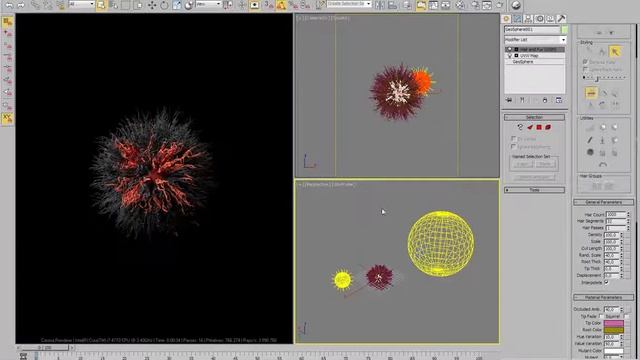The image size is (640, 360).
Task: Open the Tip Color swatch
Action: [x=614, y=323]
